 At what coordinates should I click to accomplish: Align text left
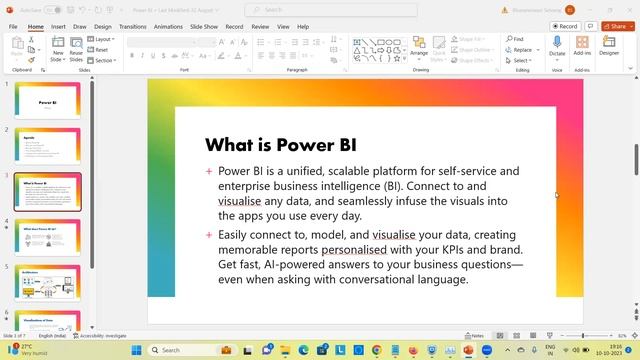pos(261,56)
